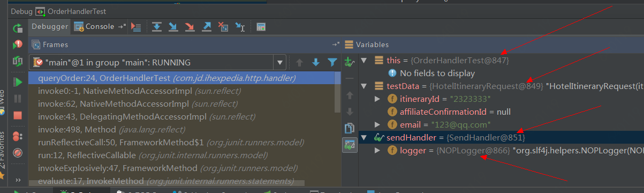Toggle Mute Breakpoints icon
The height and width of the screenshot is (193, 644).
pyautogui.click(x=18, y=152)
